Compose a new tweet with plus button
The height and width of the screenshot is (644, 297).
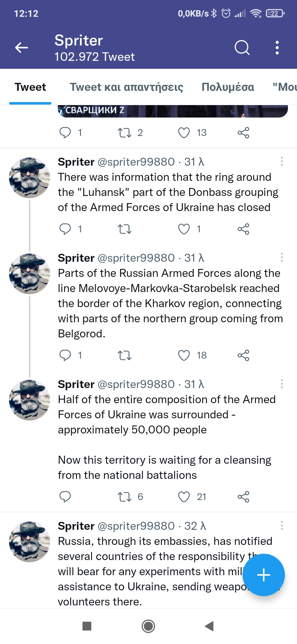click(x=263, y=575)
